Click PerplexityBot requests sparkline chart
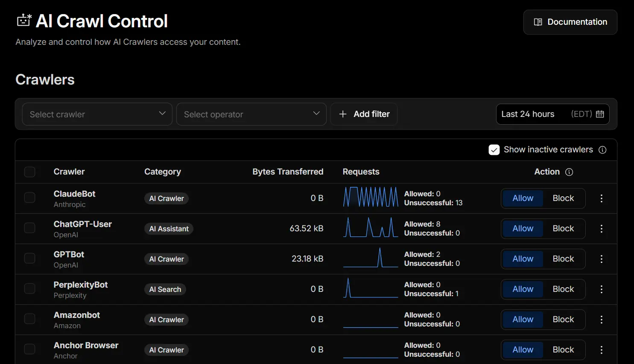The width and height of the screenshot is (634, 364). [x=371, y=288]
